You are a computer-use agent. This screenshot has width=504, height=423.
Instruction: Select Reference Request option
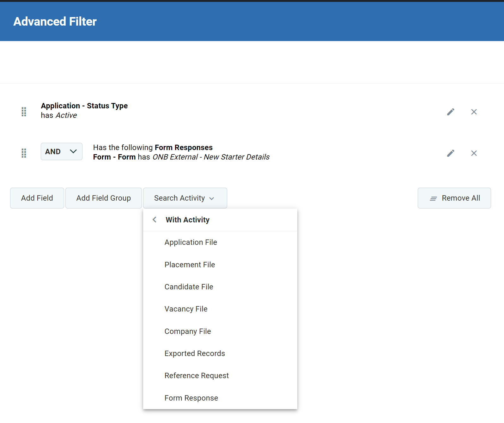[220, 376]
